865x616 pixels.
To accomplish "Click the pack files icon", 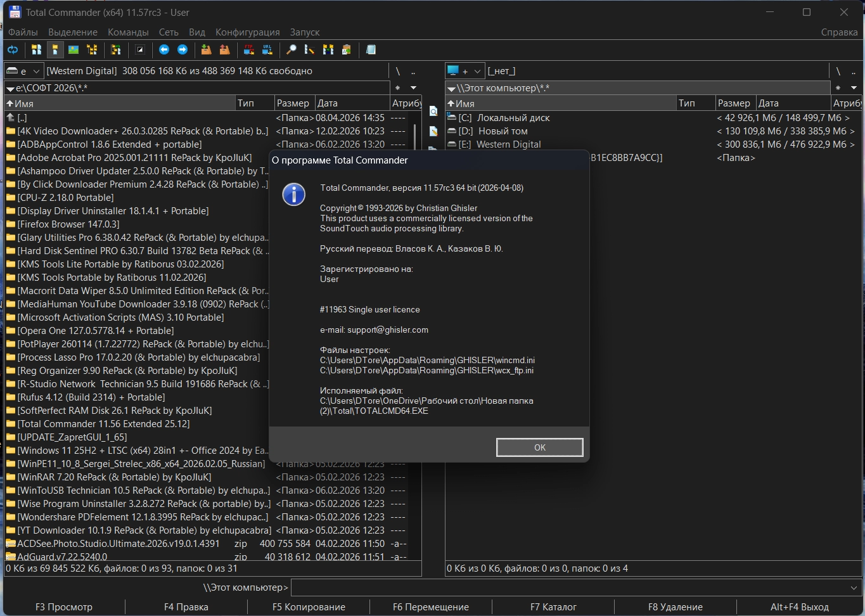I will point(206,49).
